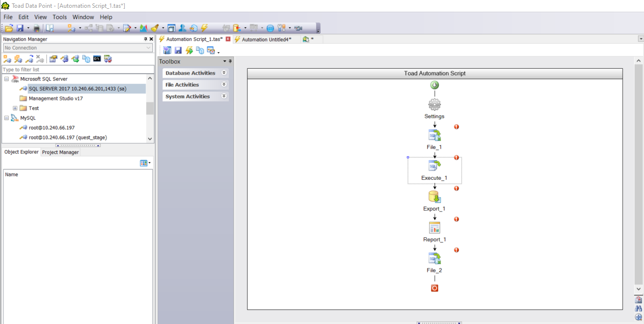Open the new connection plug icon in main toolbar
Viewport: 644px width, 324px height.
point(71,28)
